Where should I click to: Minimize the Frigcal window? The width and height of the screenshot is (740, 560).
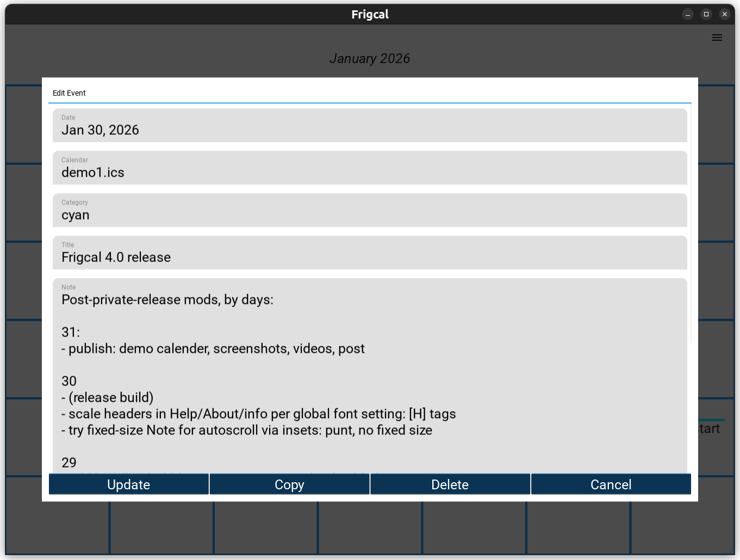[x=687, y=15]
